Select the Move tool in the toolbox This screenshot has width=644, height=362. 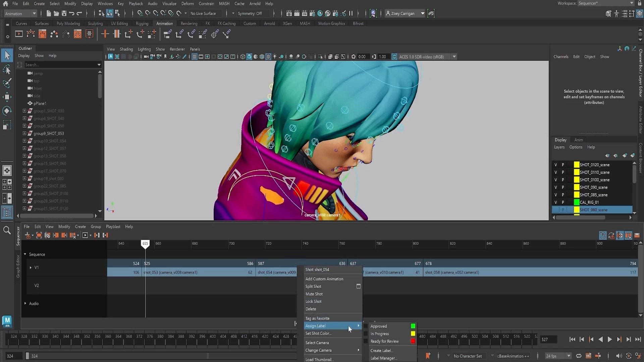(7, 97)
